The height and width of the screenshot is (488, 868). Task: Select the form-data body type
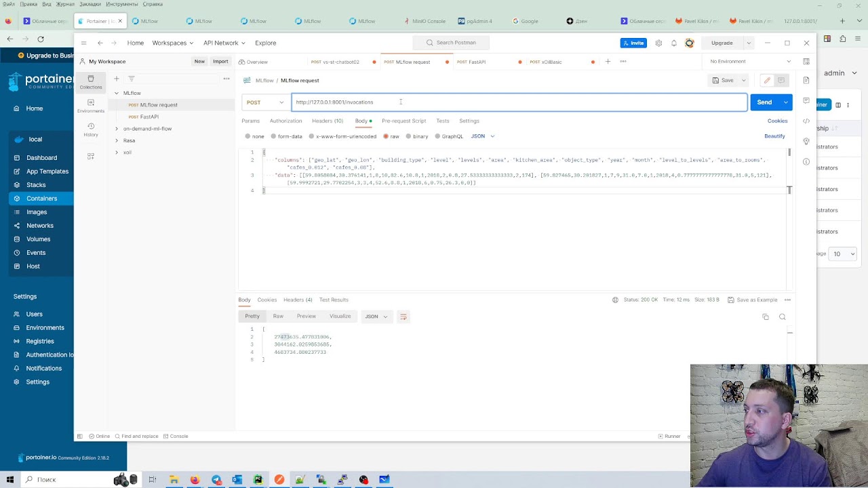click(x=287, y=136)
